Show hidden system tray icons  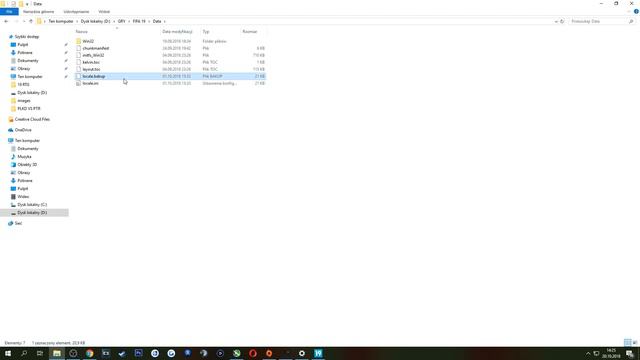pyautogui.click(x=588, y=353)
